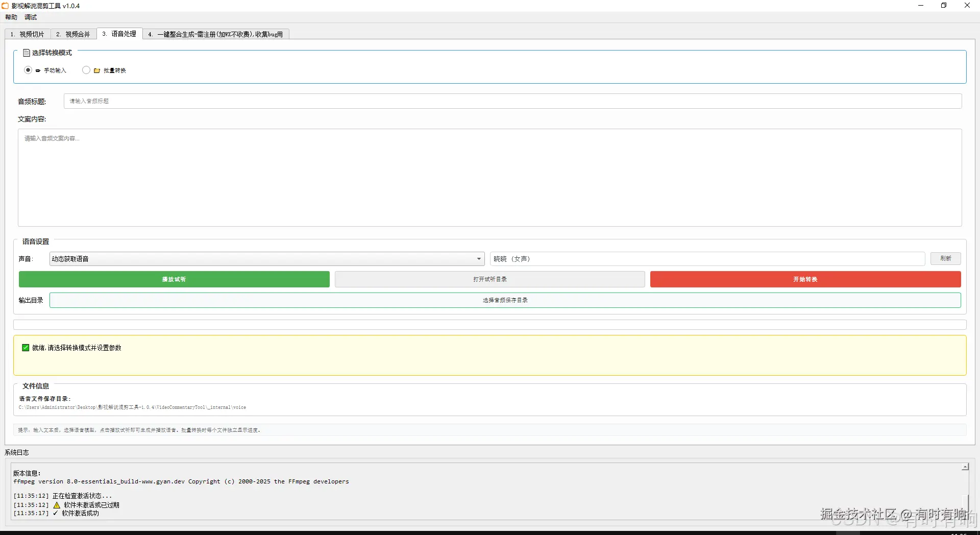Click the red 开始转换 button
This screenshot has width=980, height=535.
805,279
